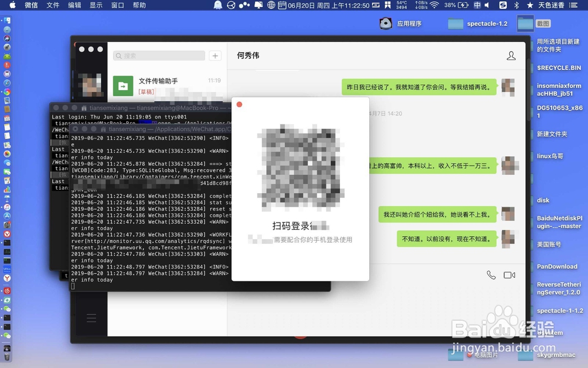Viewport: 588px width, 368px height.
Task: Click the chat title 何秀伟
Action: point(248,55)
